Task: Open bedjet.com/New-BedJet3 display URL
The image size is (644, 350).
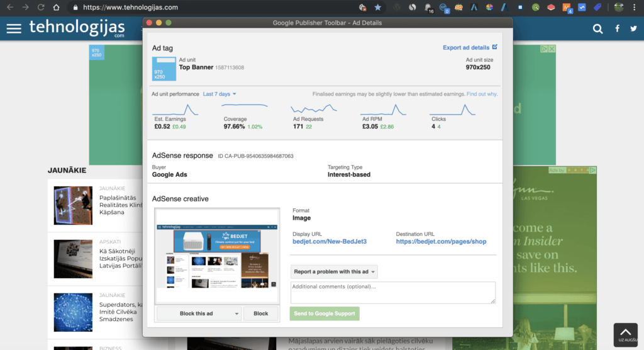Action: click(330, 242)
